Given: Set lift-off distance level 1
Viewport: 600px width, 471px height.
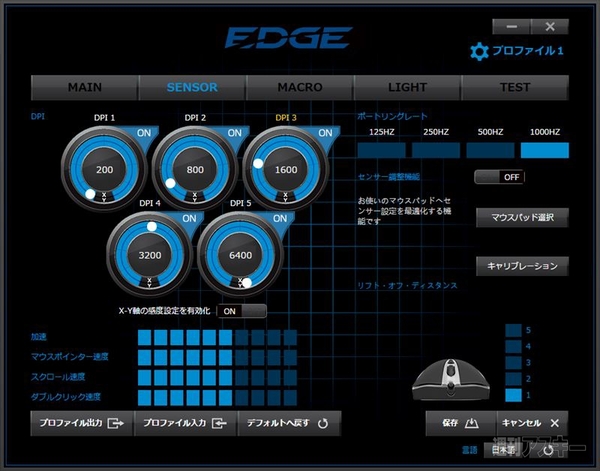Looking at the screenshot, I should pos(513,395).
